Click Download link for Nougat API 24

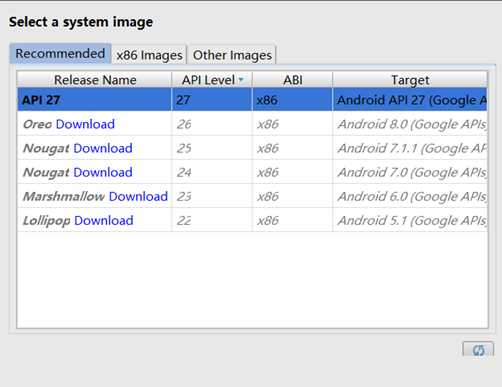(103, 172)
